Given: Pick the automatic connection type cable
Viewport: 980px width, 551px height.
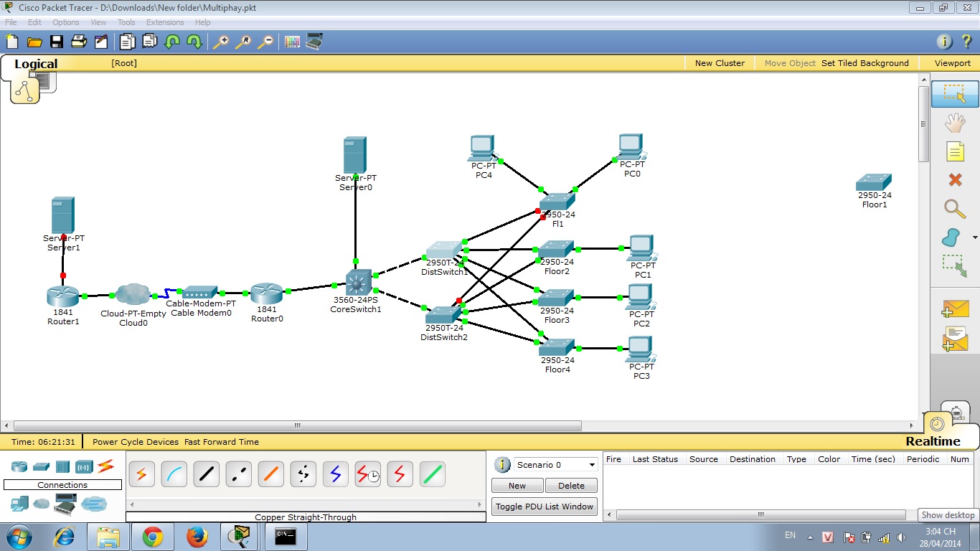Looking at the screenshot, I should click(141, 474).
